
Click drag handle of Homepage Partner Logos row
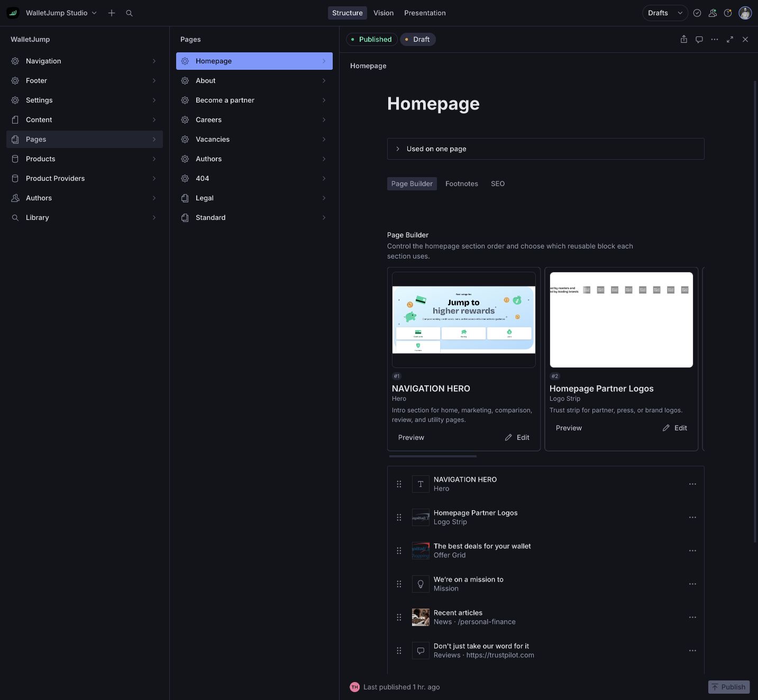tap(399, 517)
